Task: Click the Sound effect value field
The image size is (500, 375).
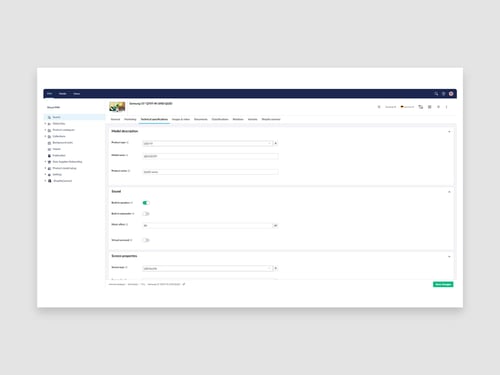Action: [207, 226]
